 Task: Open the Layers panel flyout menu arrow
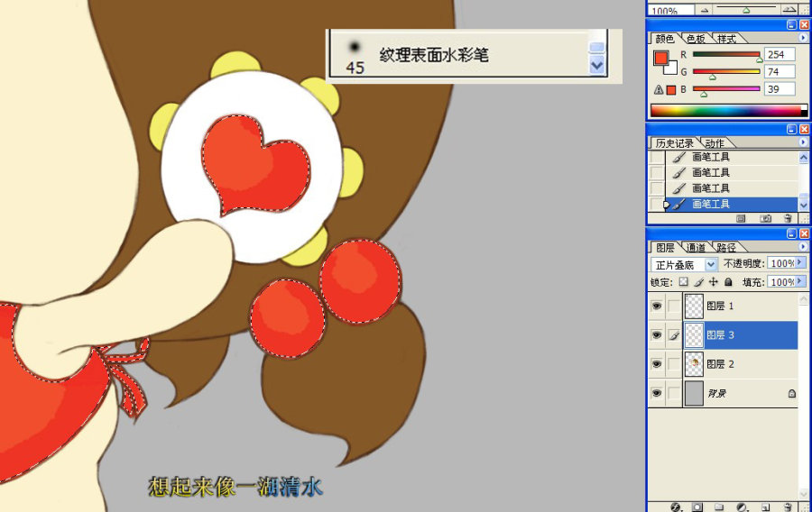point(803,247)
